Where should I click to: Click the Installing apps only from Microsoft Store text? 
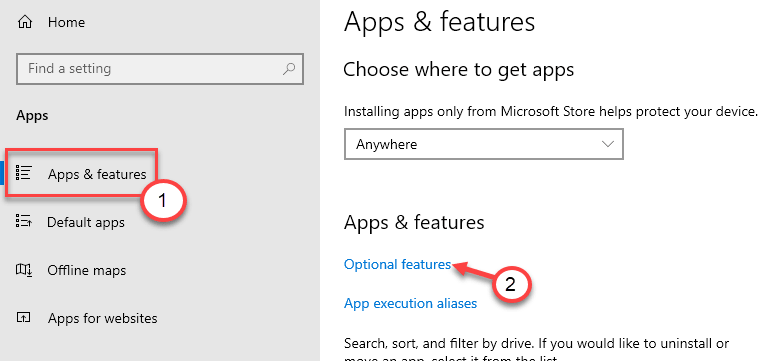pyautogui.click(x=551, y=112)
